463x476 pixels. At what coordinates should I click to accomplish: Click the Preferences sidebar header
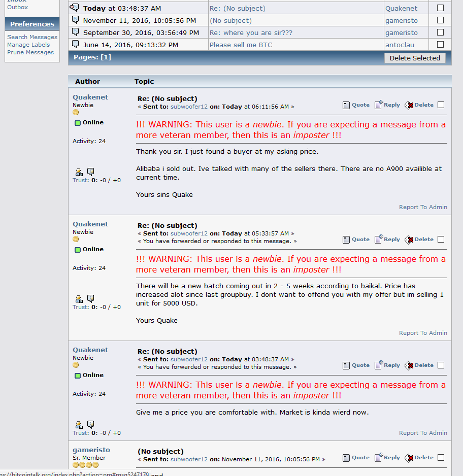pyautogui.click(x=32, y=24)
